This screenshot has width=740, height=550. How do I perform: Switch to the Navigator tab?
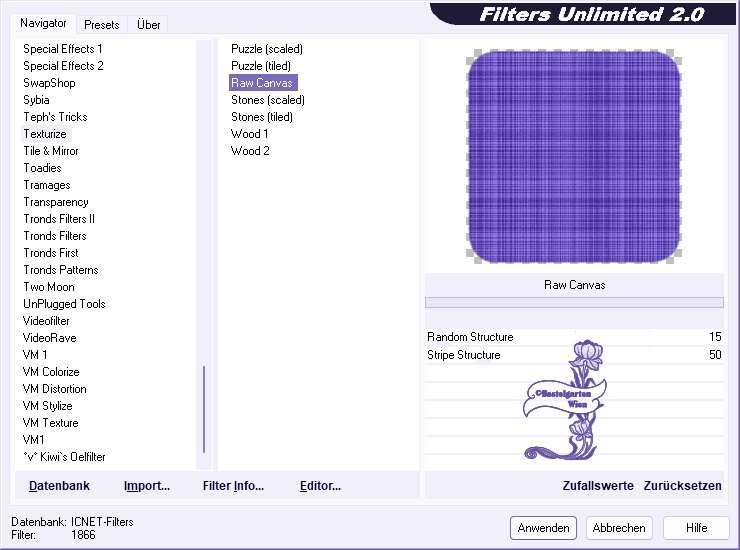pyautogui.click(x=42, y=23)
